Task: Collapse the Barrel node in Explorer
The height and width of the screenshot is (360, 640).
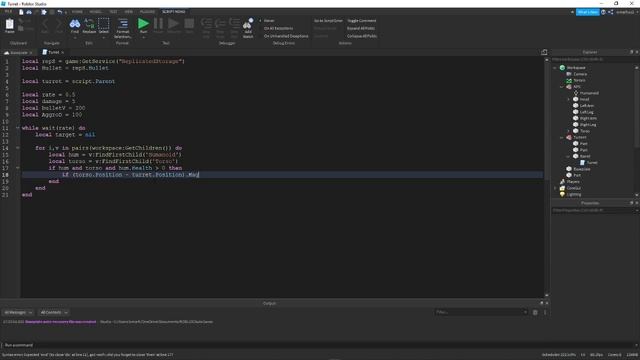Action: pyautogui.click(x=568, y=156)
